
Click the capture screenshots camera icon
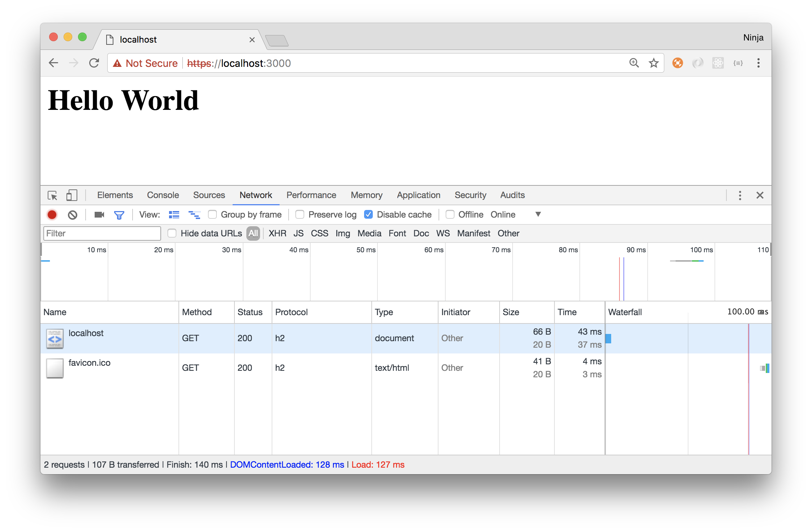pos(99,215)
